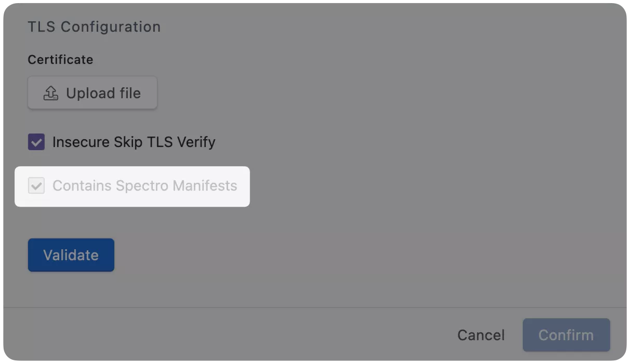Select the Validate action
The width and height of the screenshot is (630, 364).
71,254
